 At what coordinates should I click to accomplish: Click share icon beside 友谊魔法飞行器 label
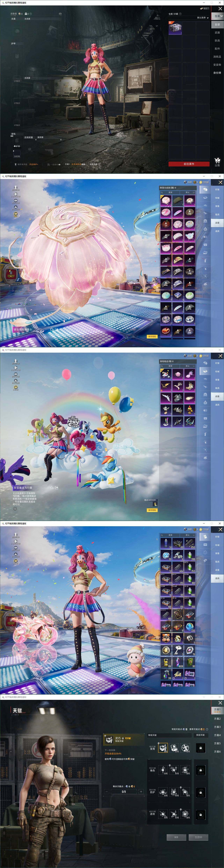pyautogui.click(x=56, y=488)
